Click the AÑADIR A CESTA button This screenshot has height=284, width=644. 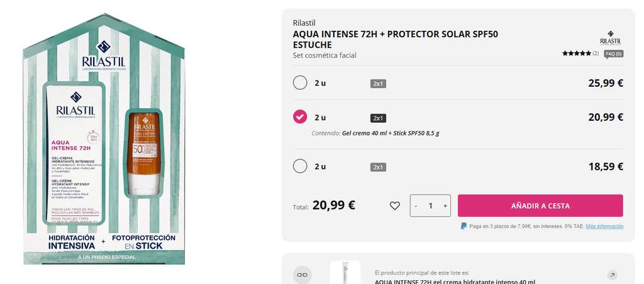[540, 206]
